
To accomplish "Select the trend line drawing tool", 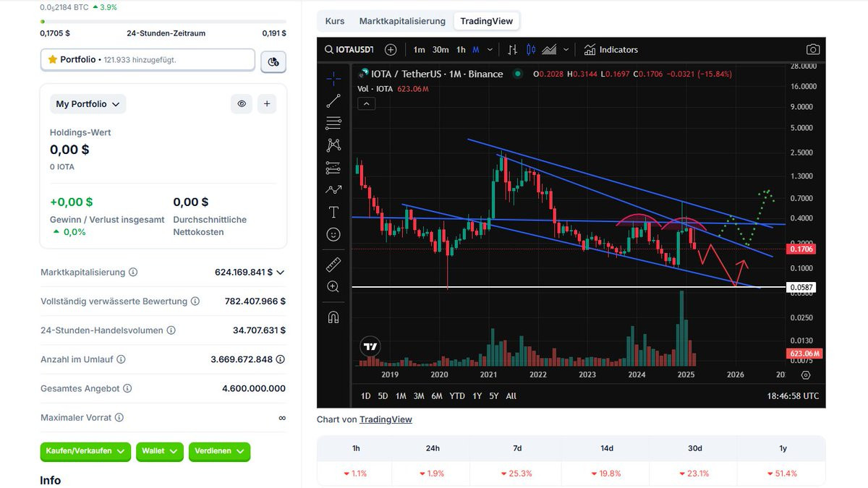I will 333,100.
